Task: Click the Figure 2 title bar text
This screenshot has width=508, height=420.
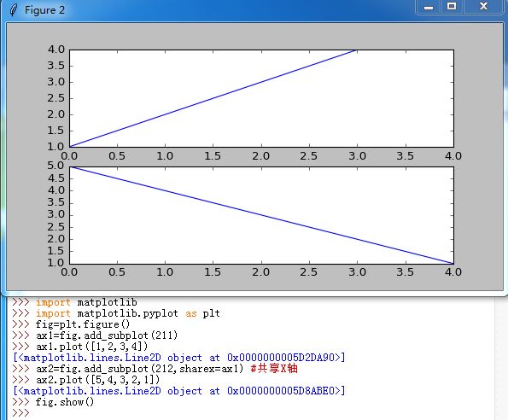Action: (44, 10)
